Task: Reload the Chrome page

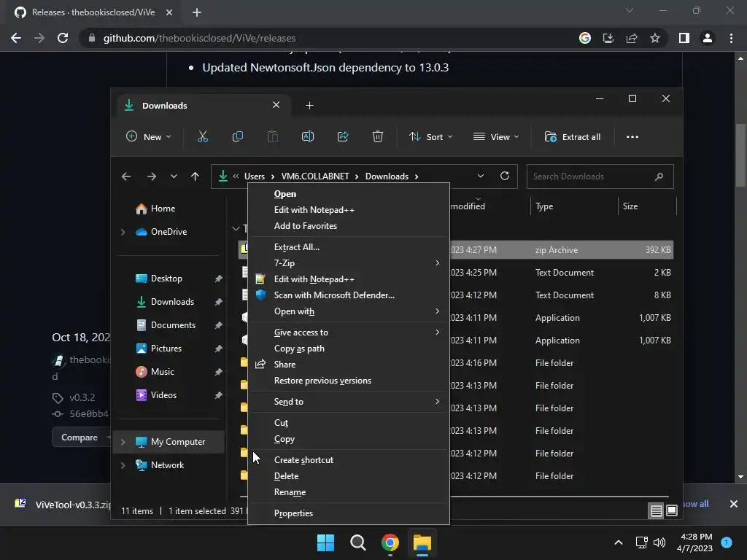Action: tap(63, 38)
